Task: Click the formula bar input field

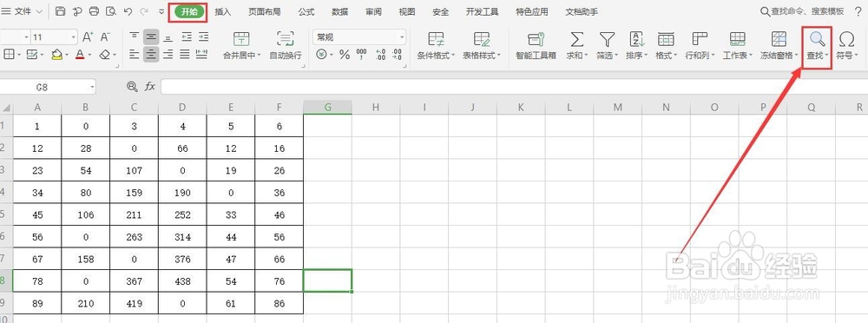Action: [514, 87]
